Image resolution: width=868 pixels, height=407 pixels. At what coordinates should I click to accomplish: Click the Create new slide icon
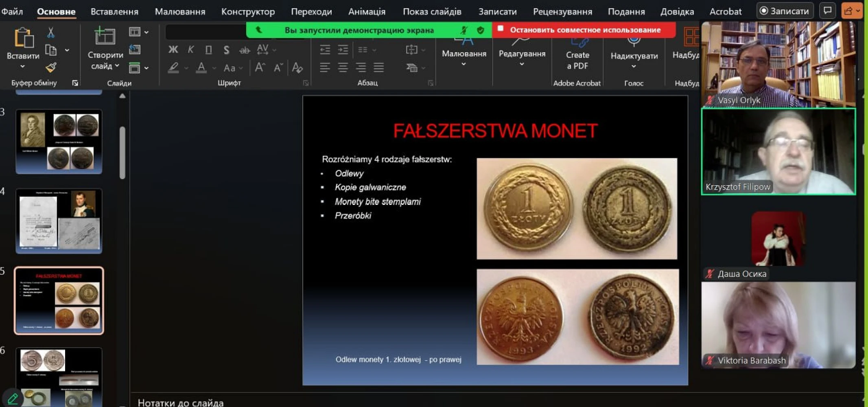tap(105, 36)
